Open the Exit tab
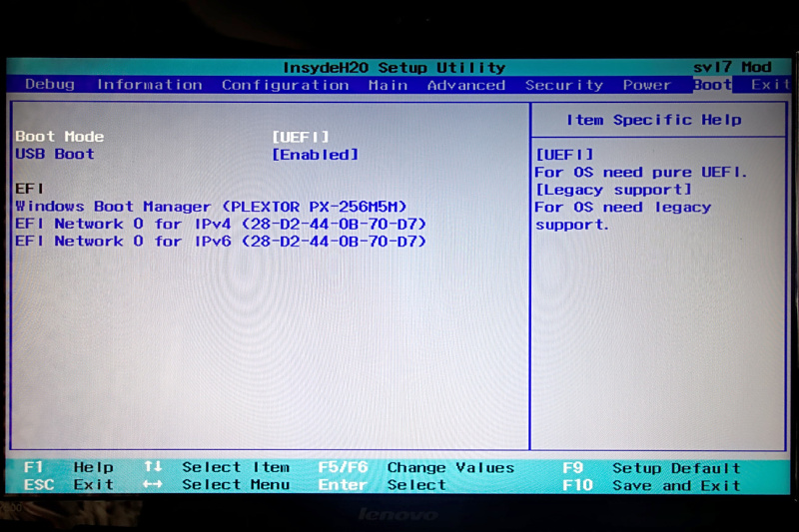The height and width of the screenshot is (532, 799). click(770, 85)
